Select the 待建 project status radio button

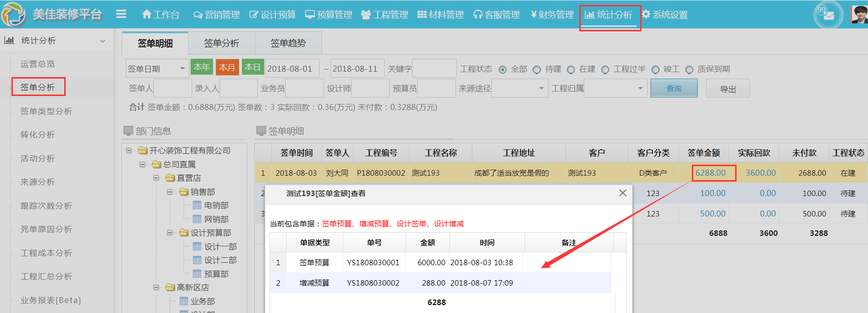point(537,70)
